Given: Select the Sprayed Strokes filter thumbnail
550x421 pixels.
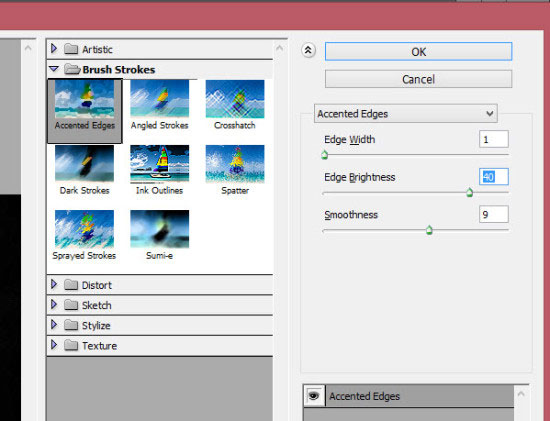Looking at the screenshot, I should (x=85, y=229).
